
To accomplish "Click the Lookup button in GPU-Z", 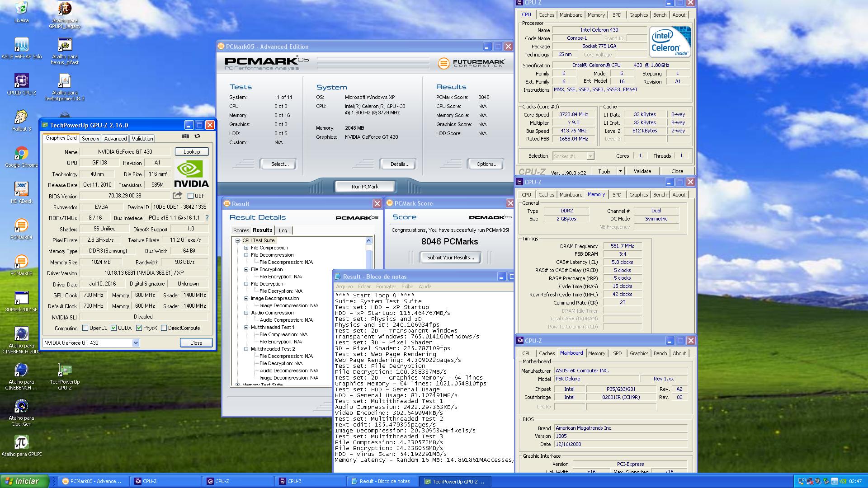I will click(x=192, y=152).
